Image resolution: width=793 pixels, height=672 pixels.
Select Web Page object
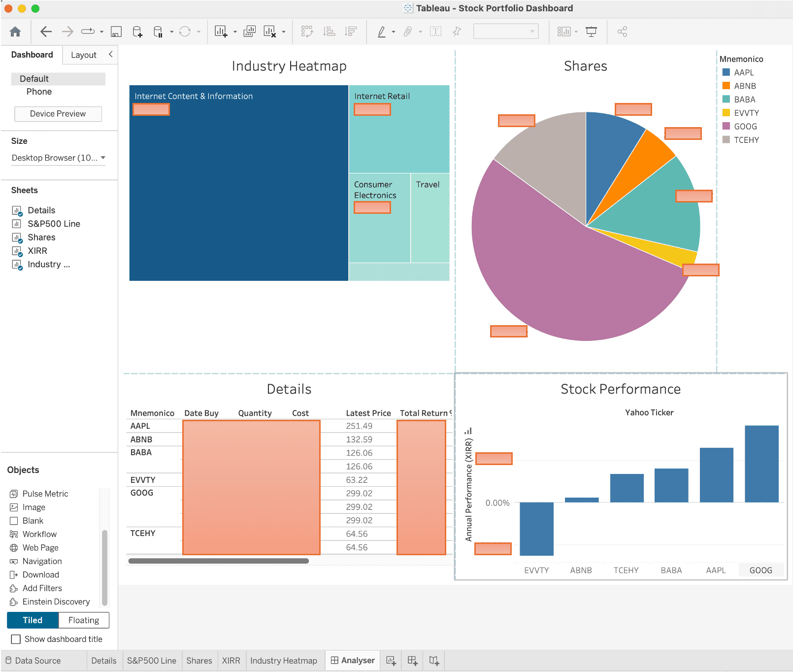pos(40,548)
